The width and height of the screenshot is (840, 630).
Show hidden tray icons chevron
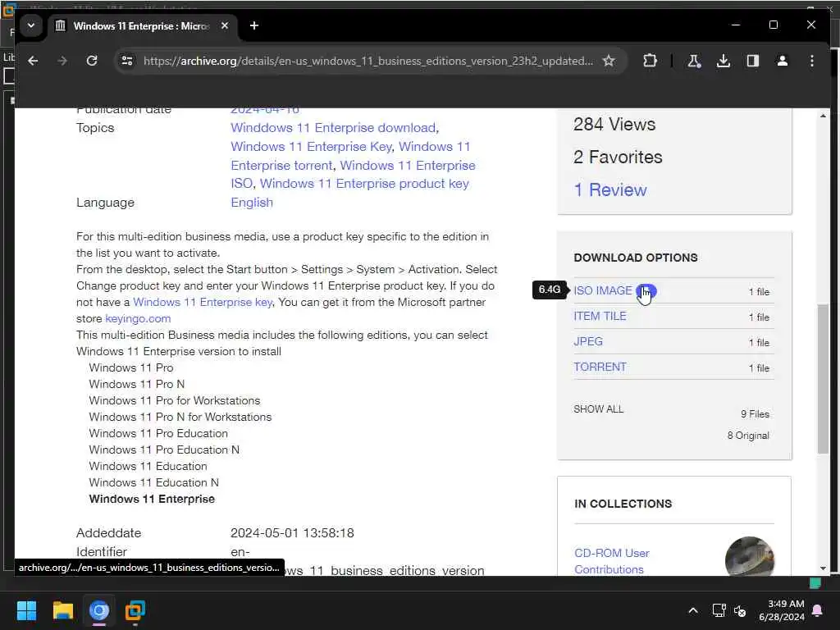tap(692, 610)
